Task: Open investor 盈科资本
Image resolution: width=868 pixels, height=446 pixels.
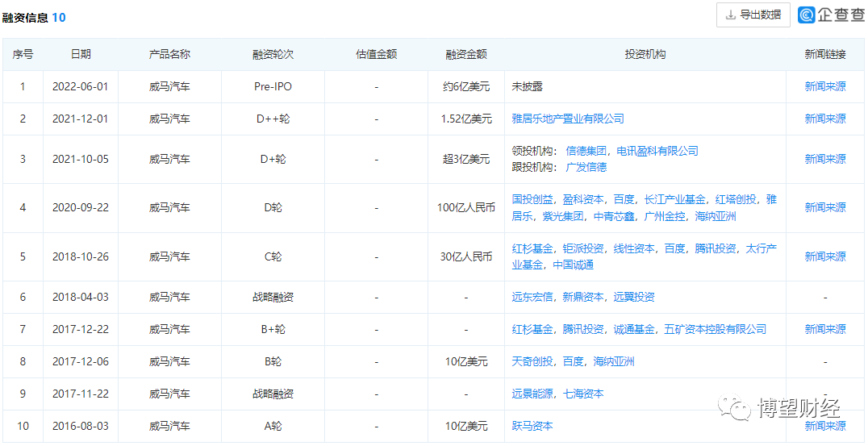Action: click(583, 199)
